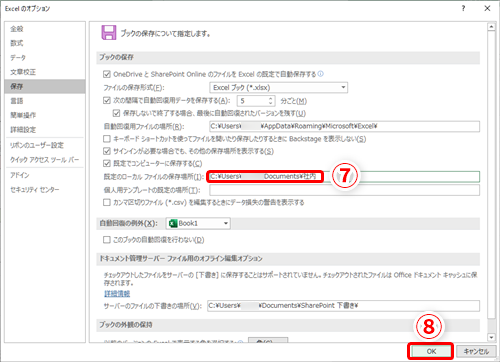
Task: Click the autorecover minutes value field
Action: (253, 101)
